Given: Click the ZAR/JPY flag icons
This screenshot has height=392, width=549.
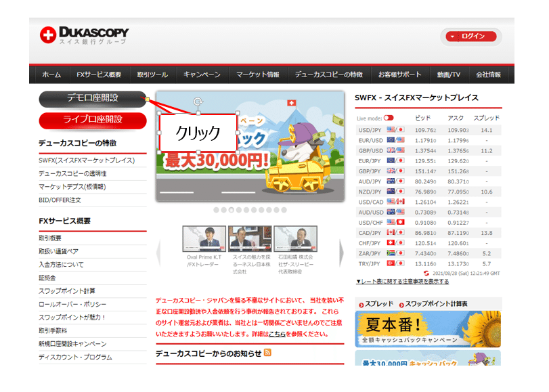Looking at the screenshot, I should (x=395, y=253).
